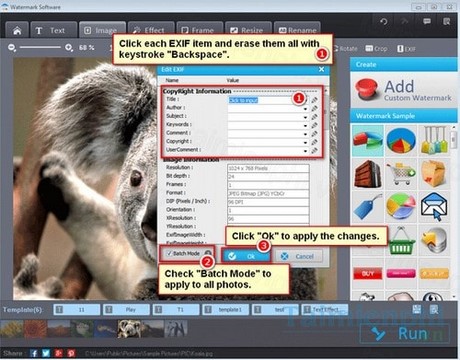460x360 pixels.
Task: Toggle the Batch Mode checkbox
Action: [169, 254]
